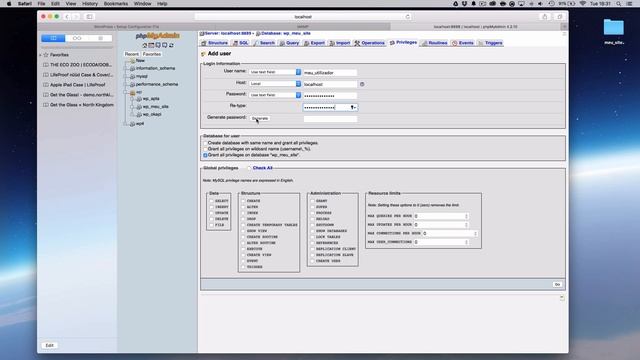
Task: Switch to the Operations tab
Action: click(x=369, y=43)
